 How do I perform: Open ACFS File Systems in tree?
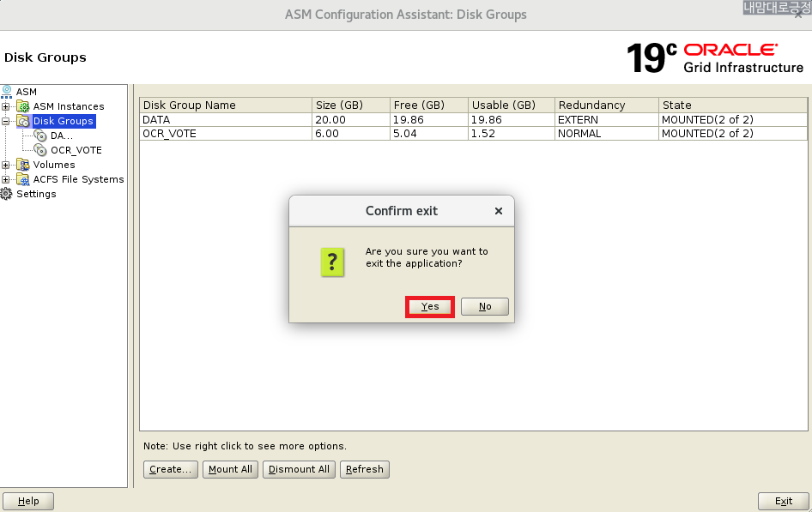(x=78, y=179)
